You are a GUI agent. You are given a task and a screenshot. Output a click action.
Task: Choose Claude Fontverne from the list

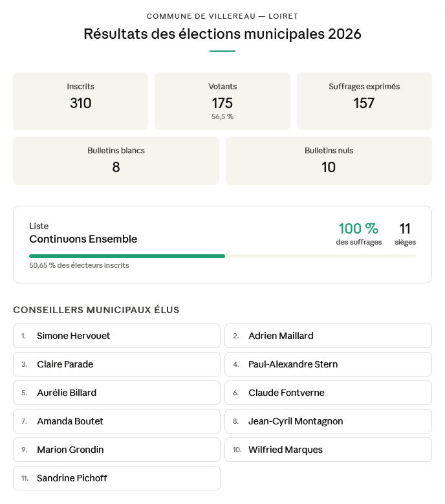coord(328,393)
